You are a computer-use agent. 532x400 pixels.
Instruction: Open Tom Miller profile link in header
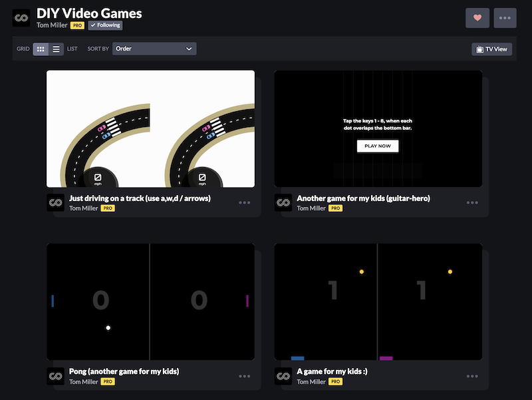click(x=52, y=25)
